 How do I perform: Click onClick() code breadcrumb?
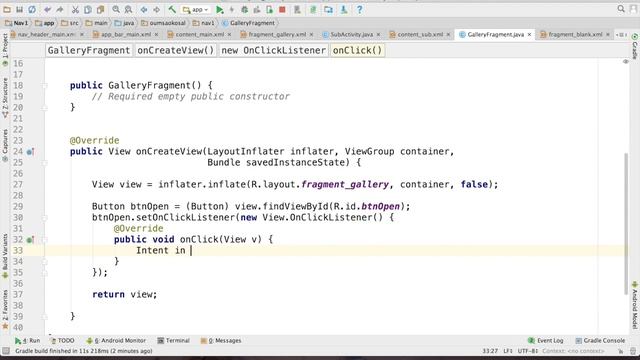(357, 50)
